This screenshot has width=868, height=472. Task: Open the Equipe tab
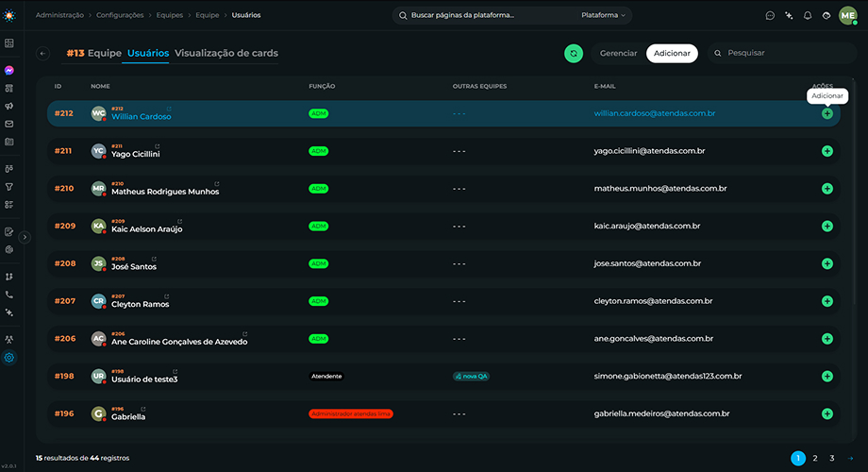(x=93, y=53)
